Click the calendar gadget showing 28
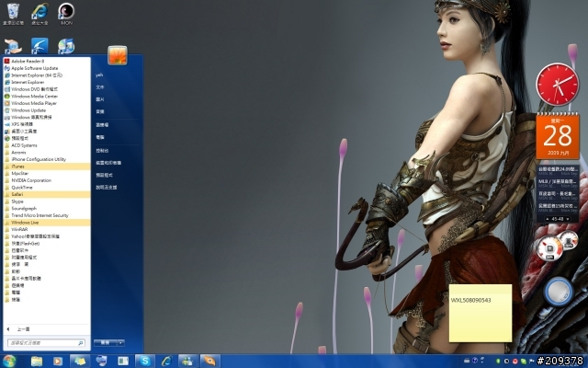588x368 pixels. tap(558, 136)
